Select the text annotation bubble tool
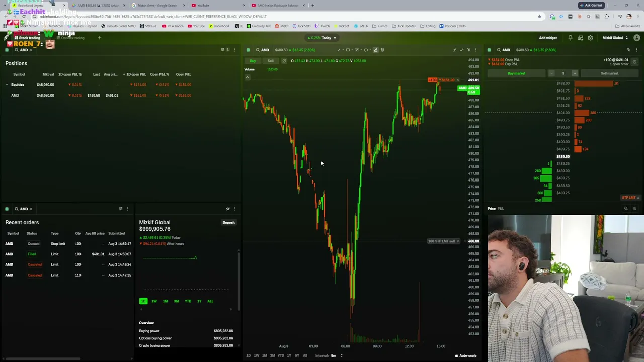 coord(366,50)
